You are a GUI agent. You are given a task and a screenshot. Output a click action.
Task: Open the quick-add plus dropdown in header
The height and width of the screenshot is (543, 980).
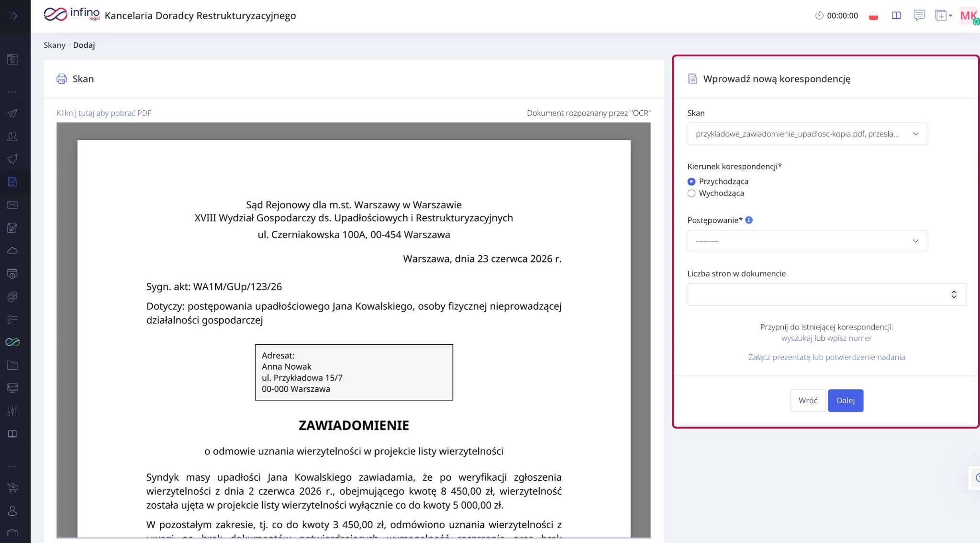tap(943, 16)
